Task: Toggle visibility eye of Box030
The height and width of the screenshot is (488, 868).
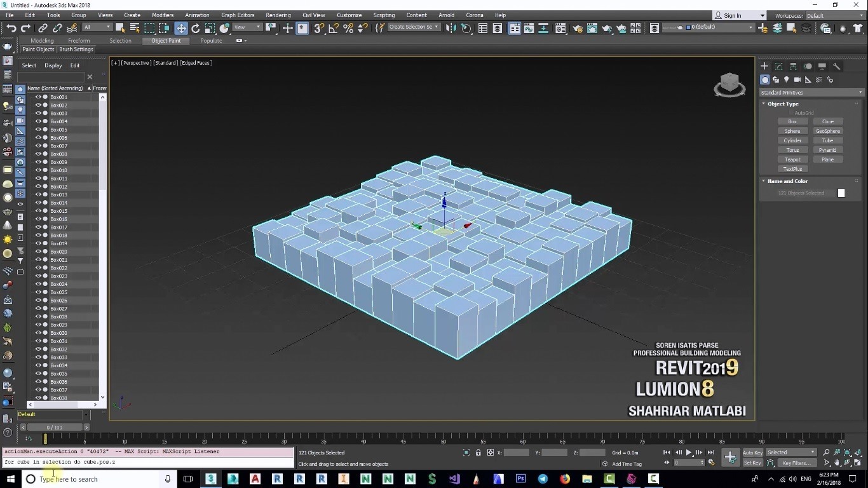Action: 38,333
